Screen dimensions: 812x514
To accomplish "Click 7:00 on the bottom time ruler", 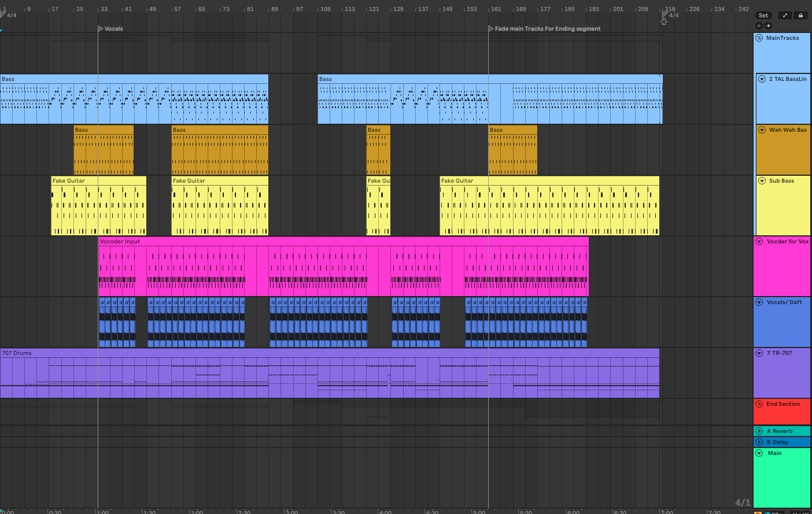I will pyautogui.click(x=667, y=512).
